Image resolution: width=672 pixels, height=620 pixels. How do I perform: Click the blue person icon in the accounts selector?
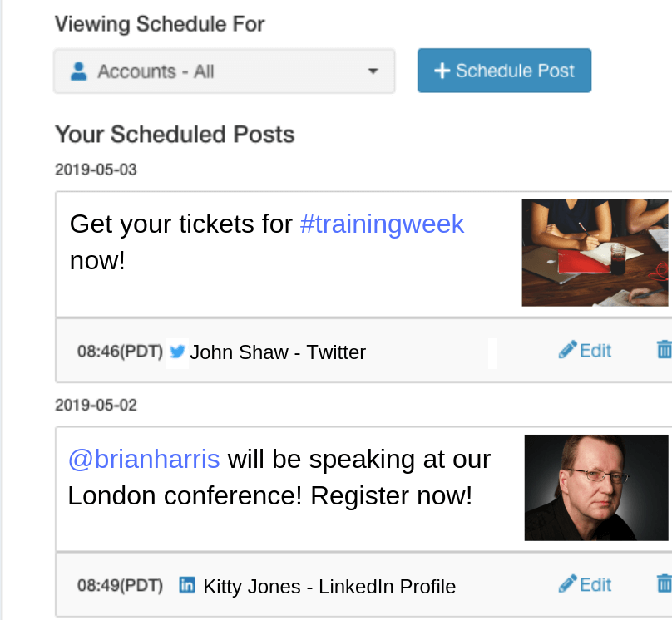point(79,71)
